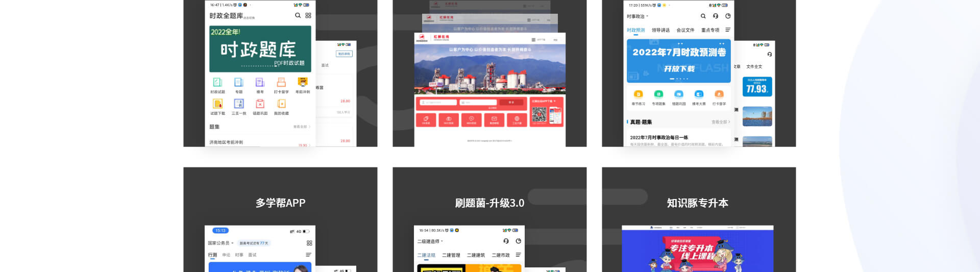The height and width of the screenshot is (272, 980).
Task: Tap headset icon above 文件全文
Action: [769, 54]
